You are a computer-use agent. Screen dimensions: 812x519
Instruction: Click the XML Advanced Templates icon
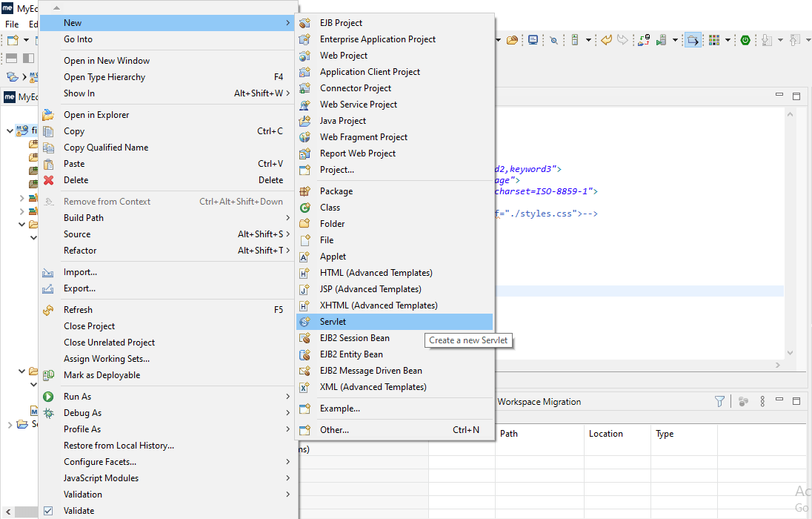coord(305,387)
